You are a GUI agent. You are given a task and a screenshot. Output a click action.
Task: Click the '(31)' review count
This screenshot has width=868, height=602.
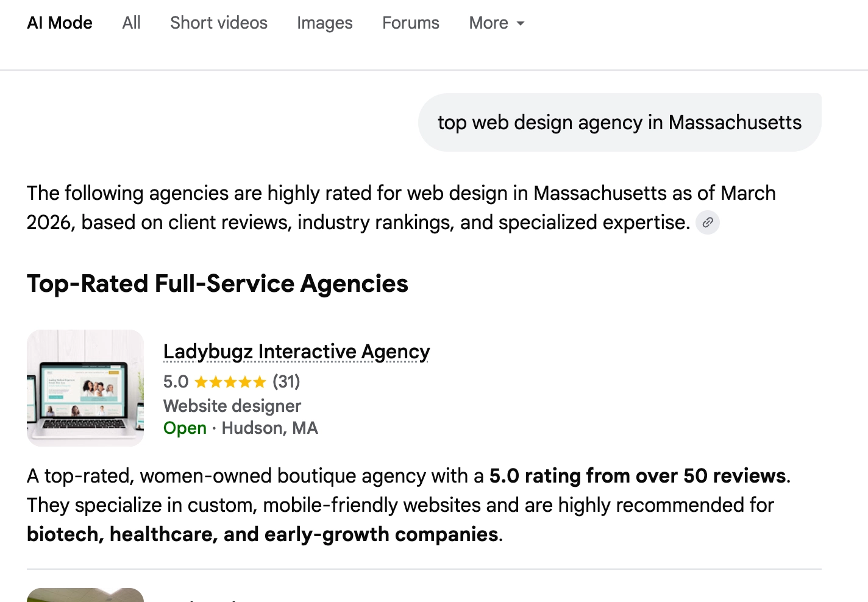click(x=285, y=382)
